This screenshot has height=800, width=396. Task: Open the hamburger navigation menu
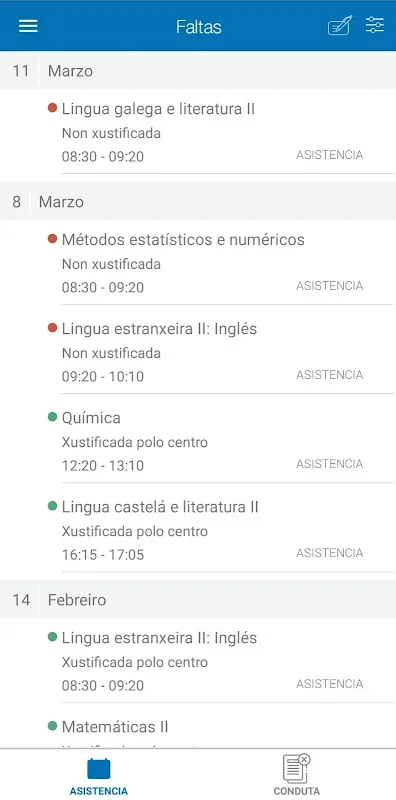point(28,26)
